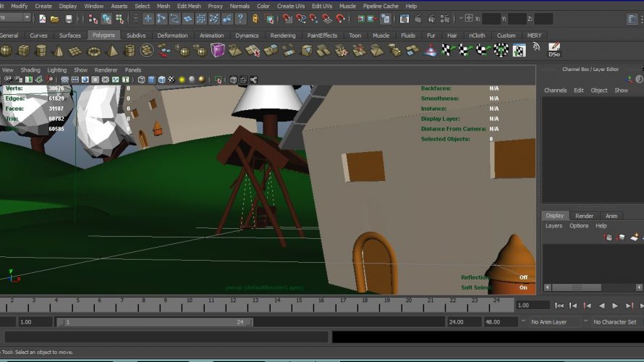Viewport: 644px width, 362px height.
Task: Create a polygon sphere from the shelf
Action: (x=6, y=50)
